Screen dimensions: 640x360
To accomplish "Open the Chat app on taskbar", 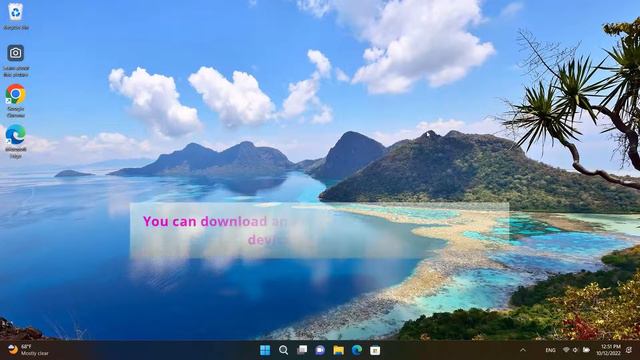I will click(320, 350).
